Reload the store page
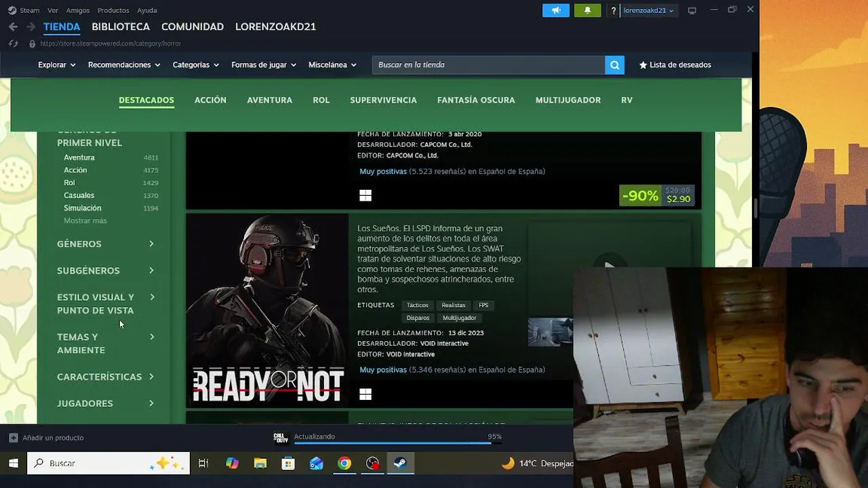868x488 pixels. pyautogui.click(x=13, y=43)
